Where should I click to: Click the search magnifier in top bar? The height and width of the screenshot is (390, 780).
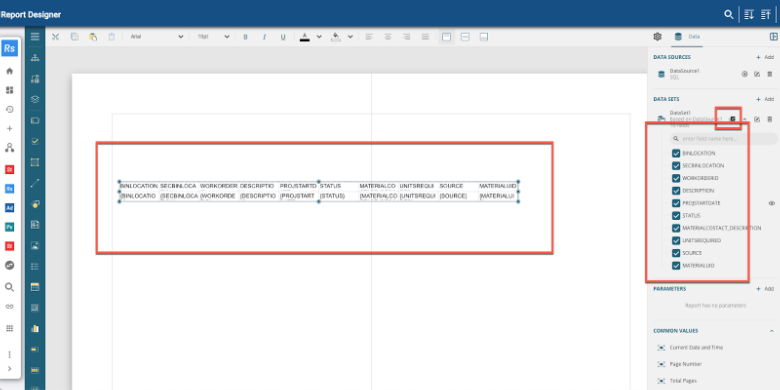[x=728, y=14]
